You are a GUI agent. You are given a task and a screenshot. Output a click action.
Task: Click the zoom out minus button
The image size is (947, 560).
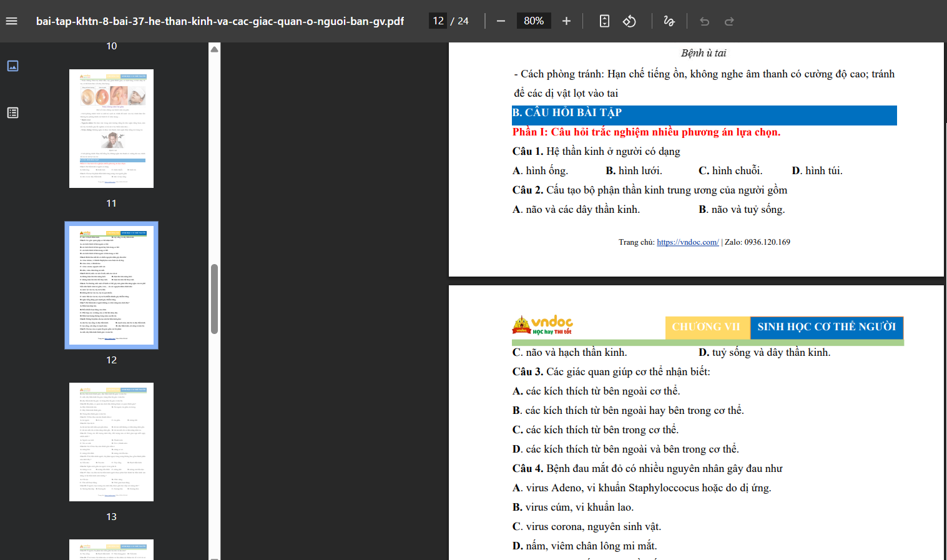point(501,21)
